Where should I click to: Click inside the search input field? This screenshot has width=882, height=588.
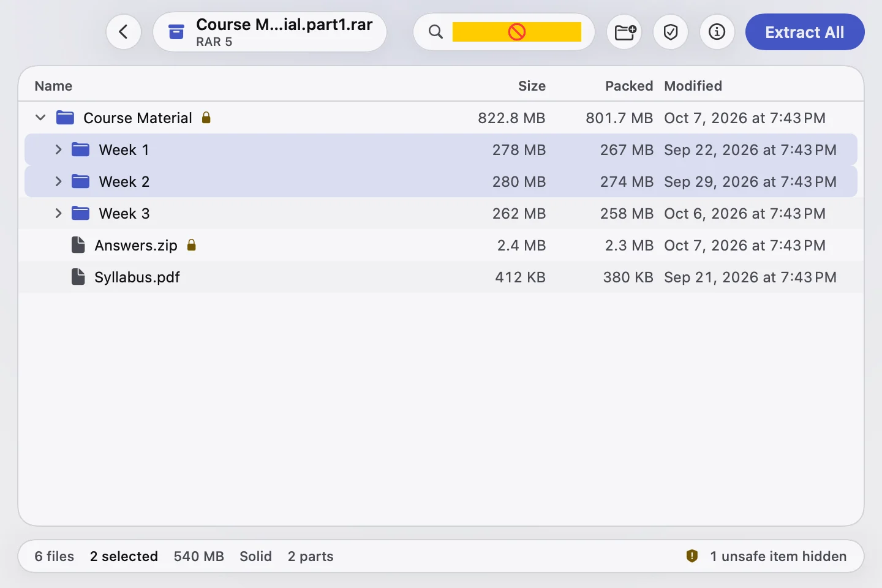pyautogui.click(x=516, y=32)
